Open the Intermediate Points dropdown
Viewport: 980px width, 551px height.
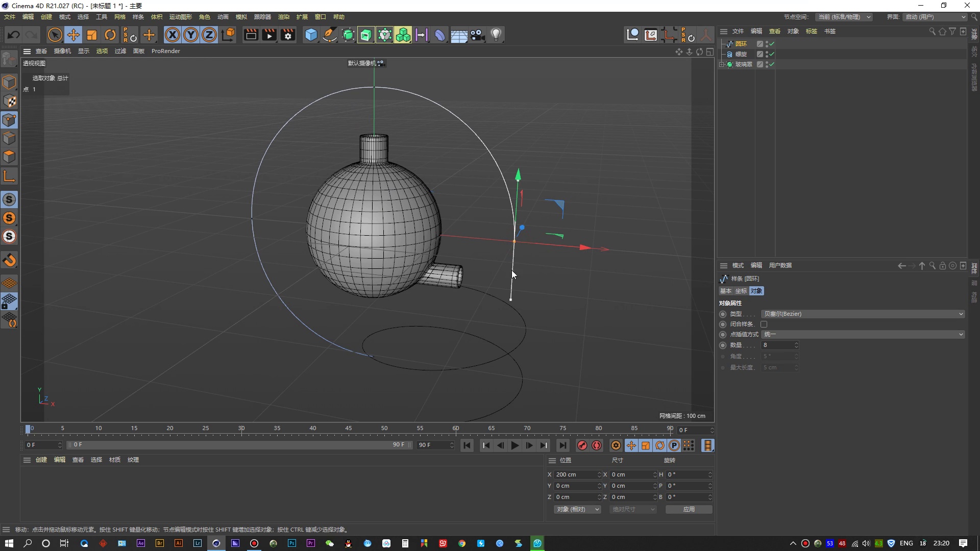(863, 334)
